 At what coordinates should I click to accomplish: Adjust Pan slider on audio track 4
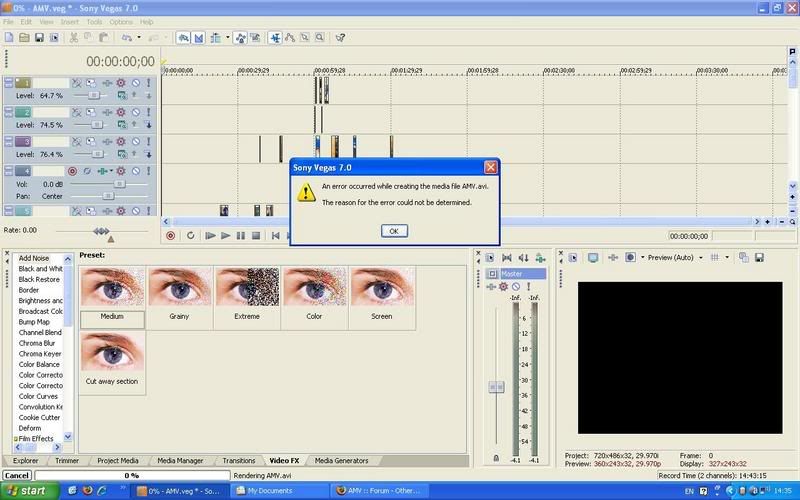pyautogui.click(x=108, y=196)
